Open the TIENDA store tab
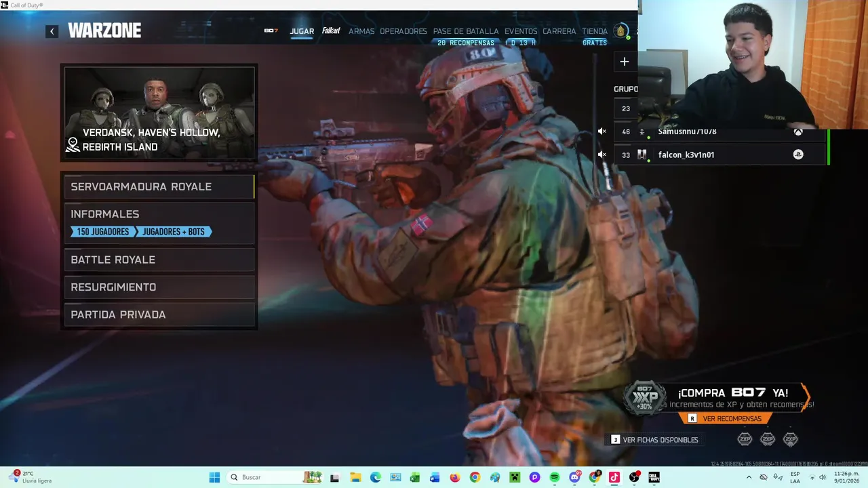This screenshot has width=868, height=488. tap(595, 31)
